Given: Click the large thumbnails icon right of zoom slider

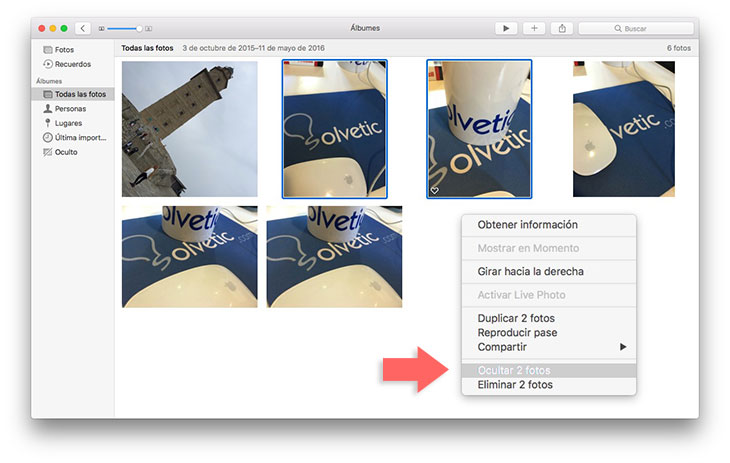Looking at the screenshot, I should point(149,29).
